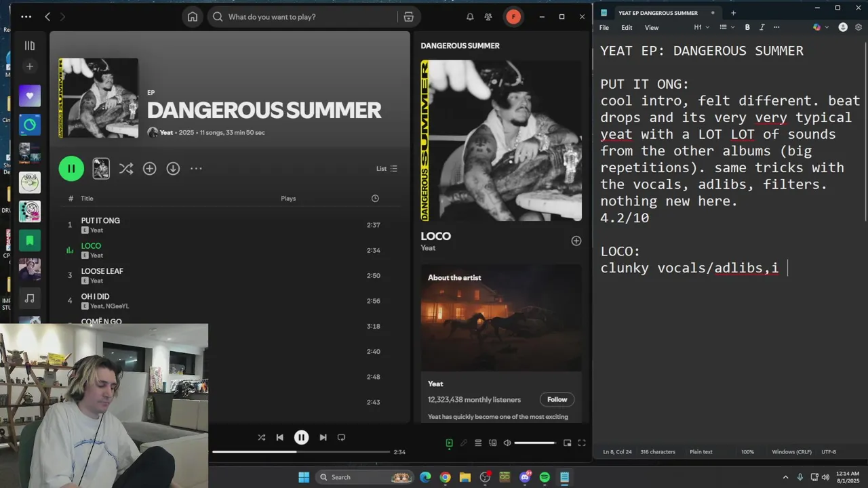Image resolution: width=868 pixels, height=488 pixels.
Task: Connect to a device icon
Action: click(x=493, y=443)
